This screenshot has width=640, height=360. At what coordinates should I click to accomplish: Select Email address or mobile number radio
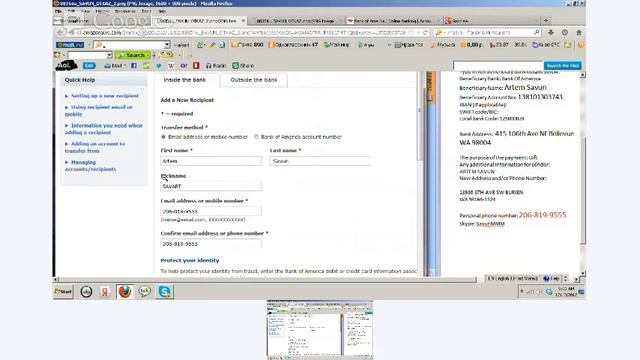click(163, 137)
